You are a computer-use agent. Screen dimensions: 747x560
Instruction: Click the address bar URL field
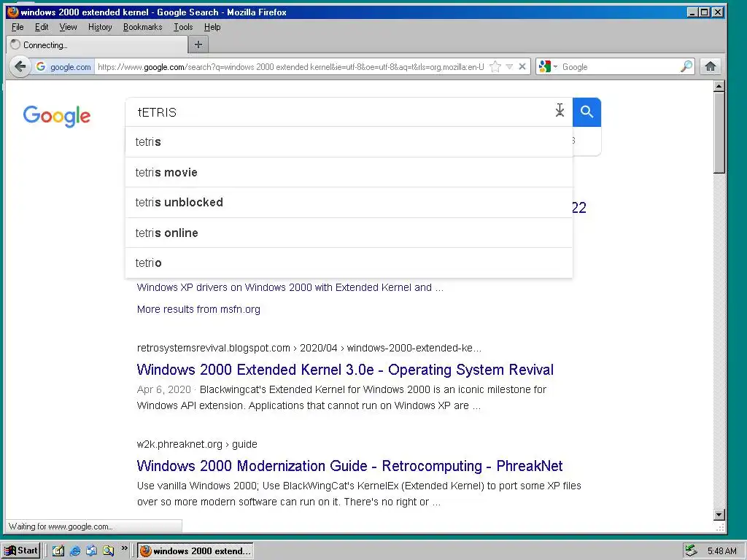tap(290, 66)
